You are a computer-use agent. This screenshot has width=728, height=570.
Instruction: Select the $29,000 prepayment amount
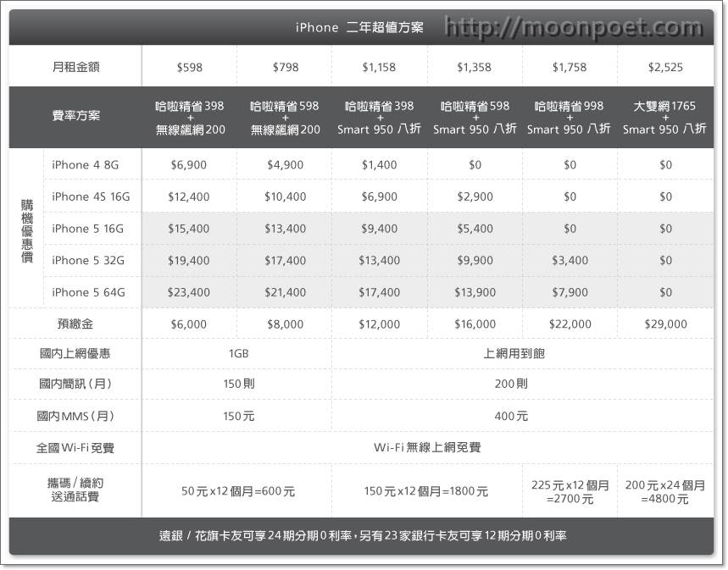[x=665, y=323]
